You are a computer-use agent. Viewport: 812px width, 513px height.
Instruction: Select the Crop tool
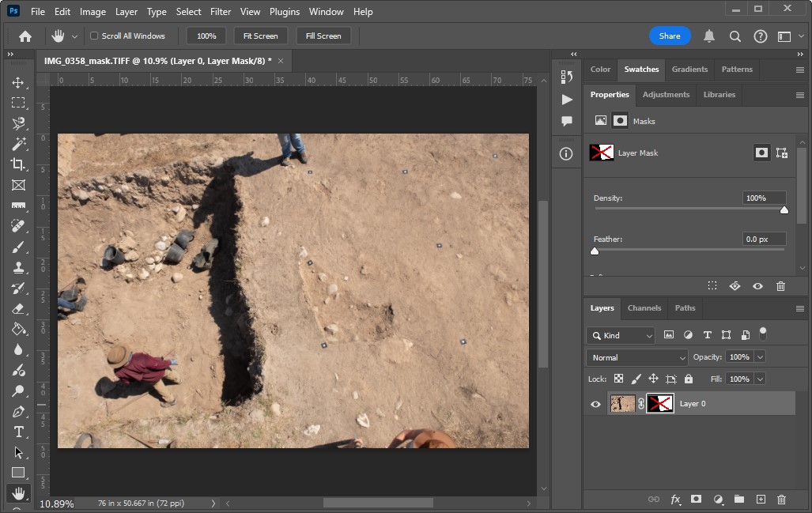[x=17, y=164]
